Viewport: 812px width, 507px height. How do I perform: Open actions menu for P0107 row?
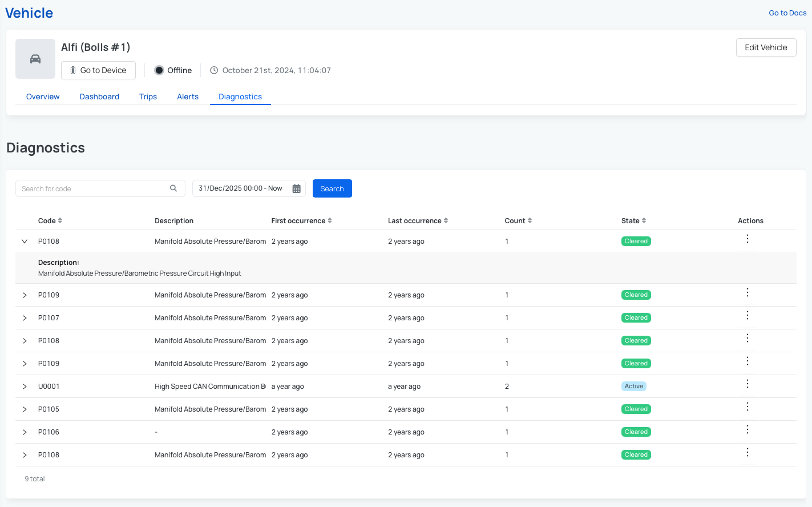[x=747, y=316]
